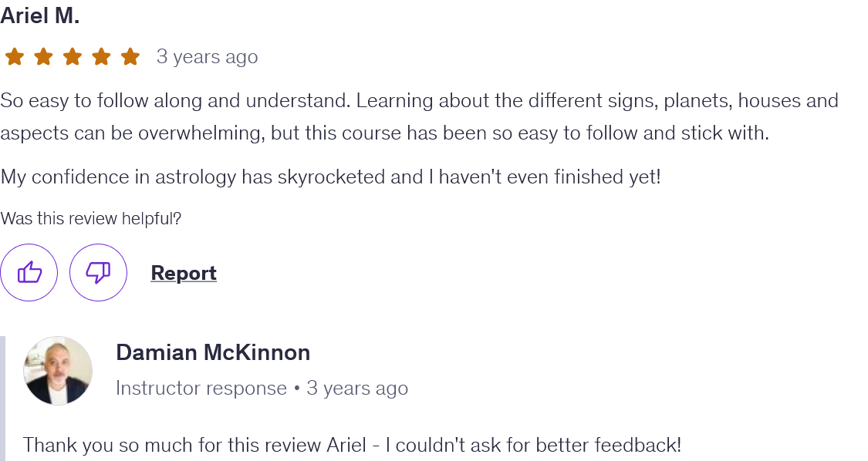Click instructor reply Thank you so much
This screenshot has width=868, height=461.
click(x=352, y=445)
